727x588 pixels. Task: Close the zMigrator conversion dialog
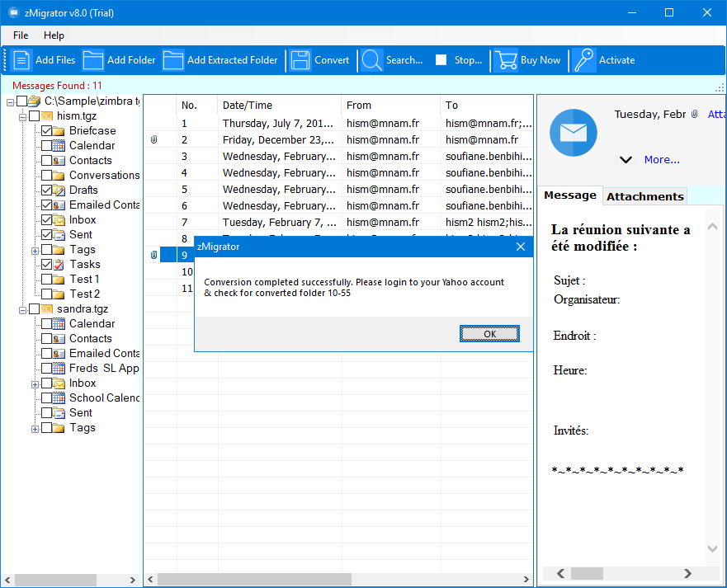pyautogui.click(x=521, y=247)
